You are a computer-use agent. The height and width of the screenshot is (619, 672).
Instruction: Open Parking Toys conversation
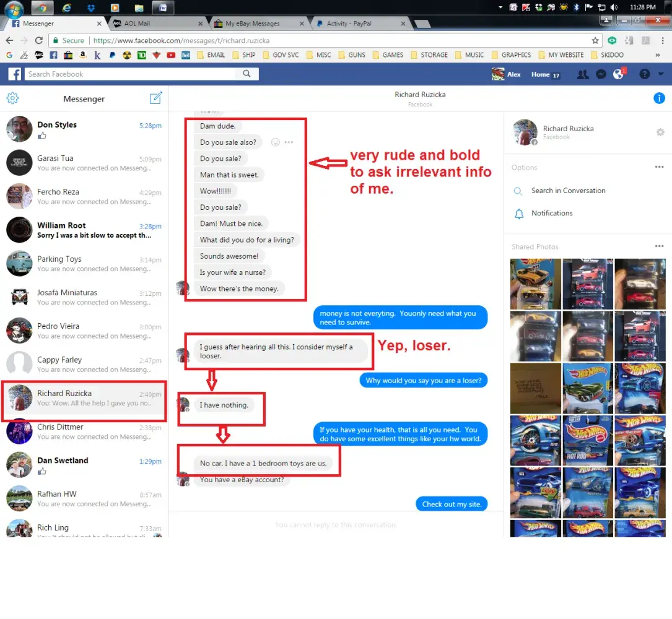(x=84, y=264)
